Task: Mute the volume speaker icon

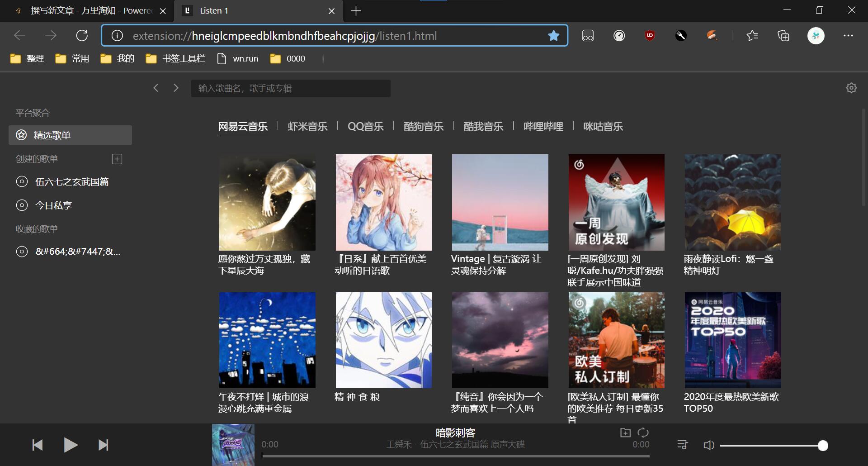Action: 709,445
